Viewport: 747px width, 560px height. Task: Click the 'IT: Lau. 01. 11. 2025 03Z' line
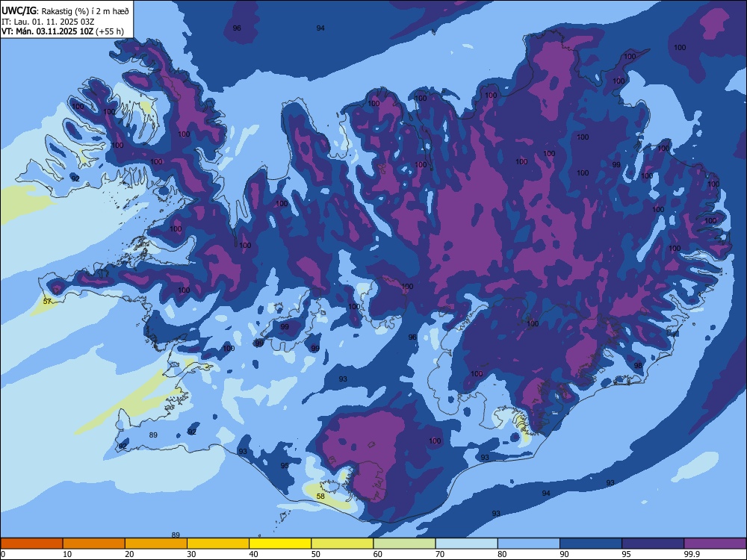(48, 22)
